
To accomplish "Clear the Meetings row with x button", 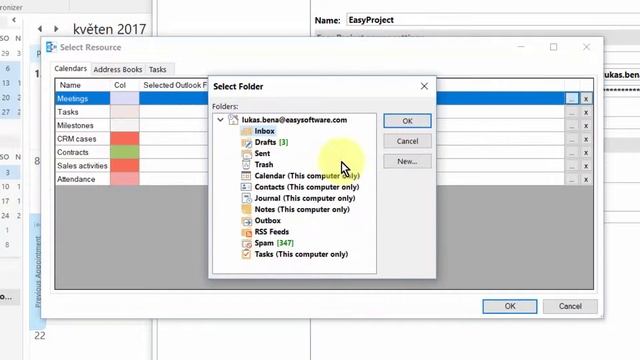I will (x=586, y=99).
